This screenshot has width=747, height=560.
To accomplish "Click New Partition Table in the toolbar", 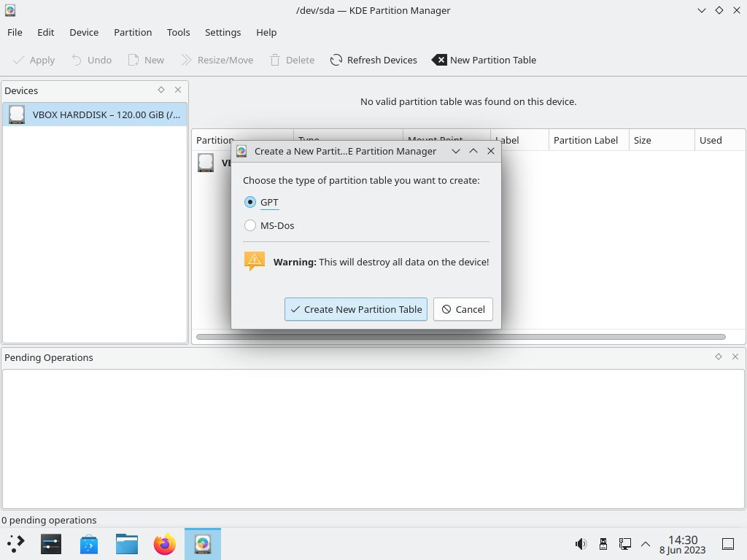I will coord(484,60).
